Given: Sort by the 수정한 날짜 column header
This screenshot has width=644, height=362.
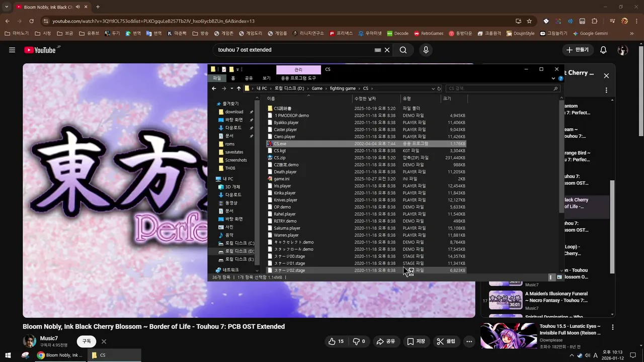Looking at the screenshot, I should 376,99.
